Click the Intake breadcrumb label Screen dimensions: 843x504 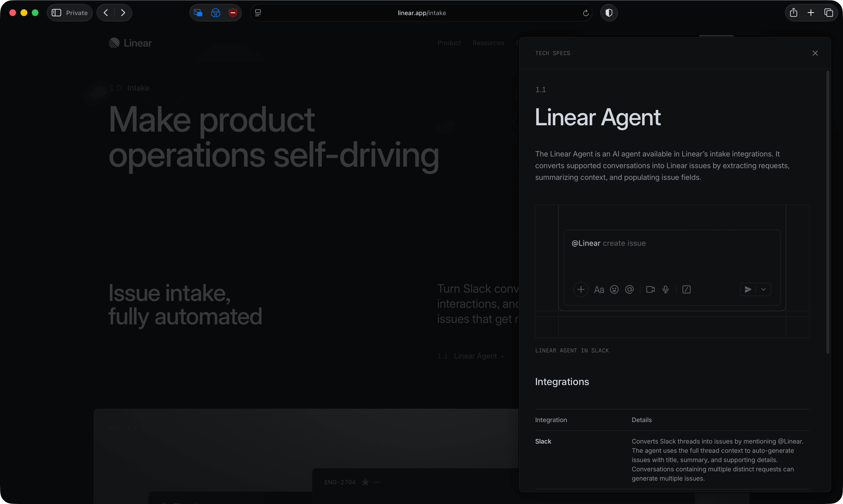point(138,88)
